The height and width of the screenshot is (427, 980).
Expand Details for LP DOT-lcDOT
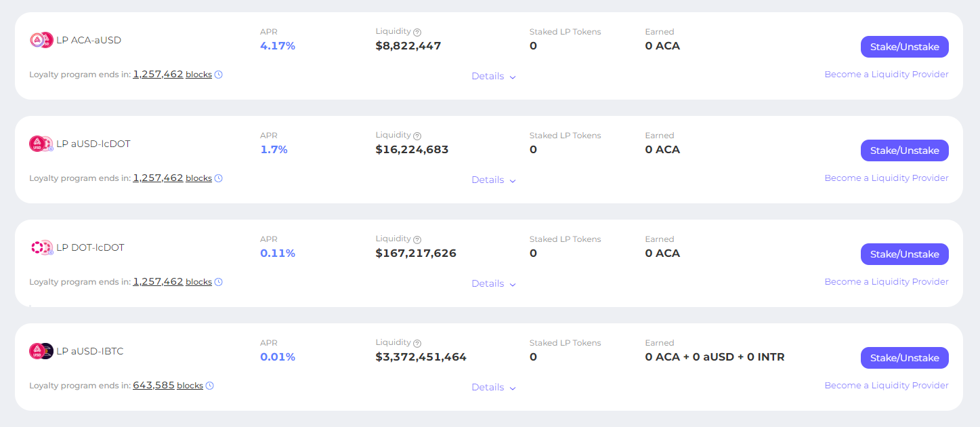tap(494, 284)
